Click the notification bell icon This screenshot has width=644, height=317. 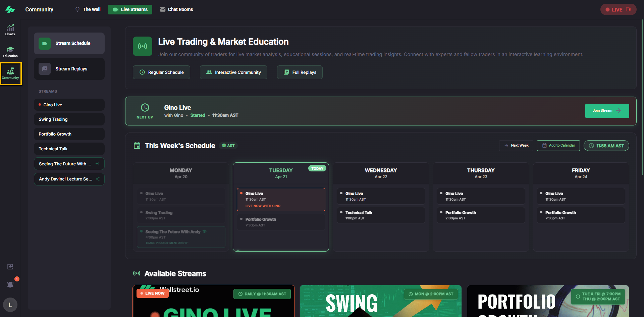pyautogui.click(x=10, y=285)
